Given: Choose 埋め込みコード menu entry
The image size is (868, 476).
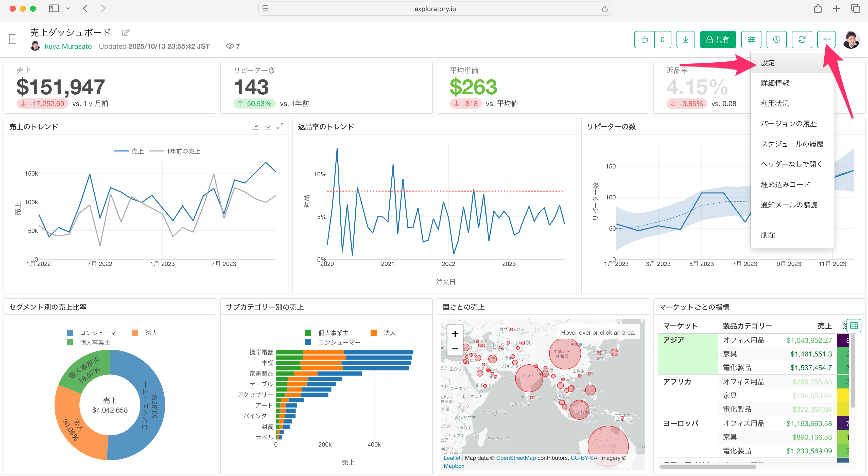Looking at the screenshot, I should [785, 184].
